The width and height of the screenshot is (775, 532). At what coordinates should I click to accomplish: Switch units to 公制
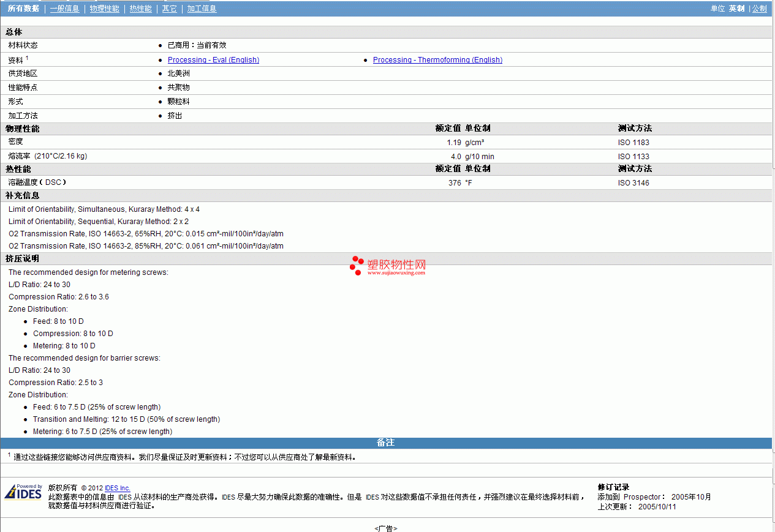(x=759, y=9)
